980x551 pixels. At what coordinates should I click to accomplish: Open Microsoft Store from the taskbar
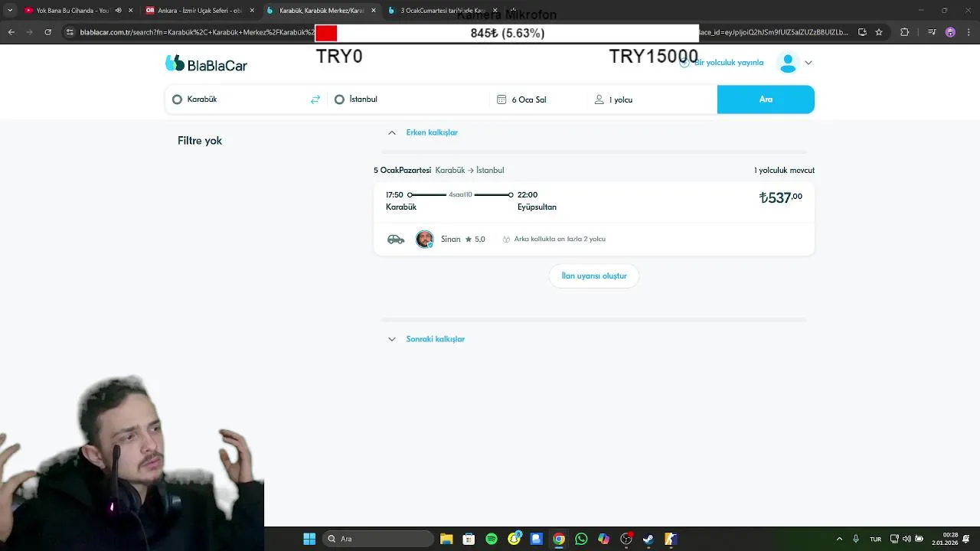coord(469,539)
